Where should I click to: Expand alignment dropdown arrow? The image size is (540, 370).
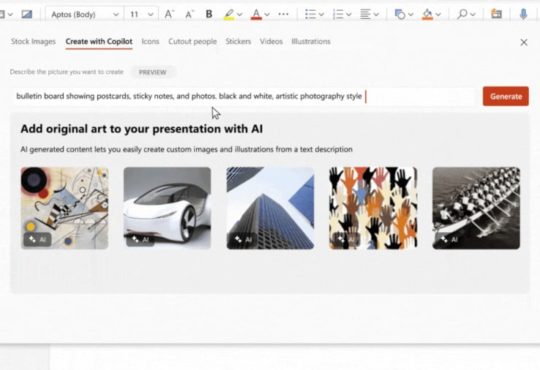click(x=376, y=14)
